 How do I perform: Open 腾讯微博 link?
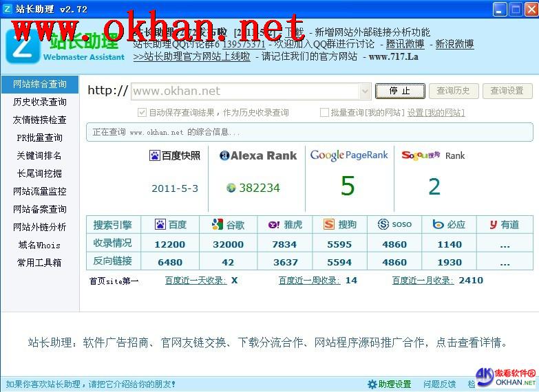(x=405, y=44)
